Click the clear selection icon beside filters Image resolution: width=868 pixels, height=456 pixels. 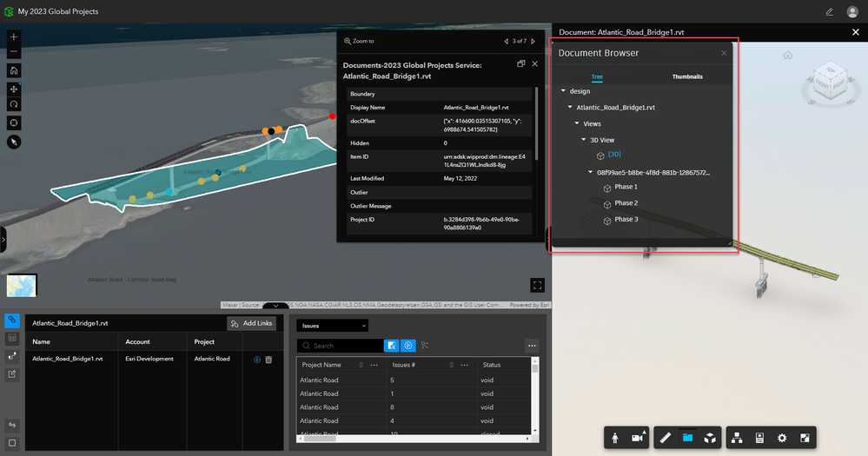pyautogui.click(x=425, y=346)
